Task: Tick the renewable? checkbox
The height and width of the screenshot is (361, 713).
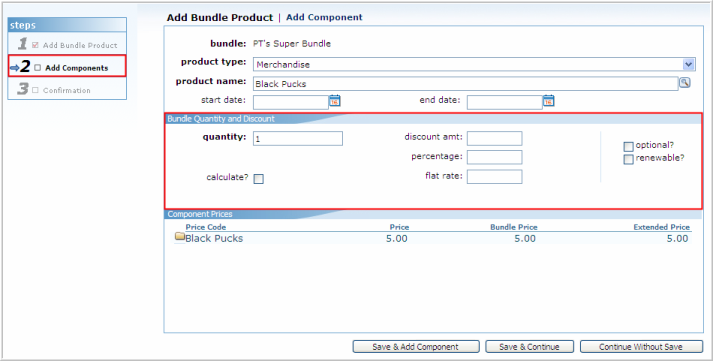Action: coord(628,159)
